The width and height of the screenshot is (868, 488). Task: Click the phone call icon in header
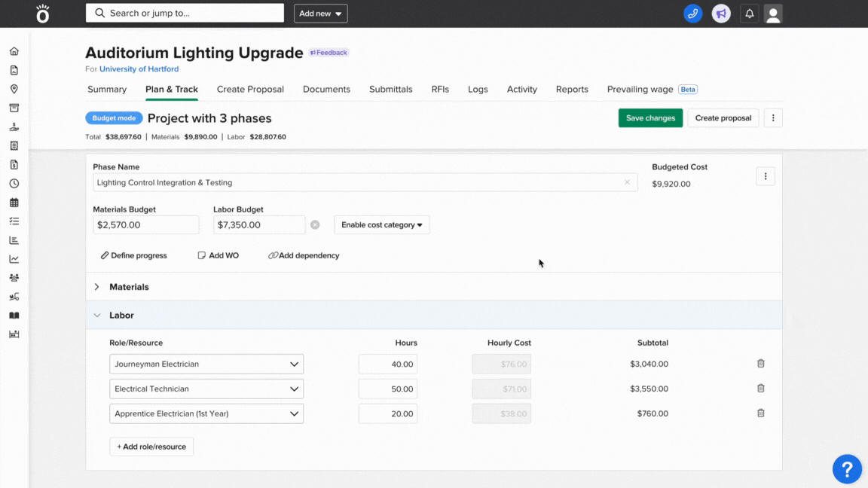coord(692,14)
